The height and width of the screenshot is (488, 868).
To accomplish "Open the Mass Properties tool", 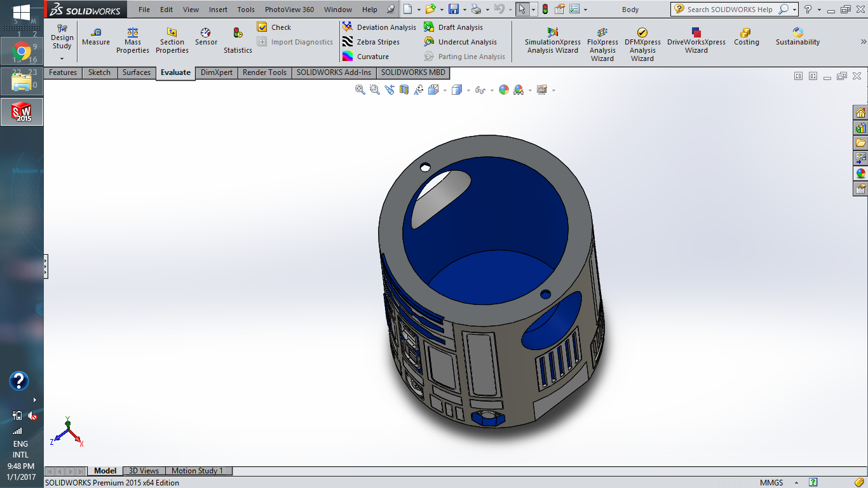I will (132, 38).
